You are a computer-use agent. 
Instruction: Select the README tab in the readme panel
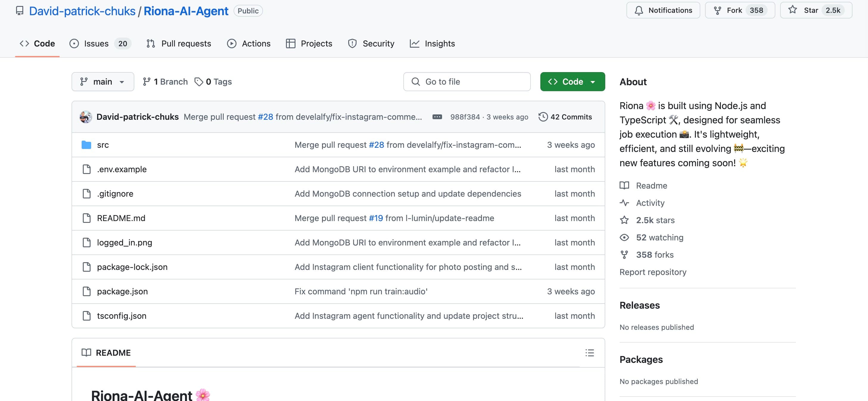pyautogui.click(x=106, y=353)
